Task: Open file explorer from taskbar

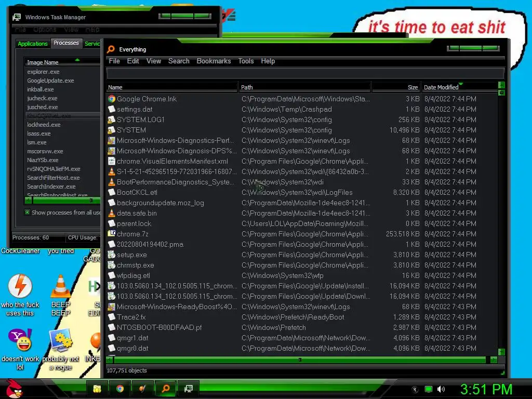Action: (97, 389)
